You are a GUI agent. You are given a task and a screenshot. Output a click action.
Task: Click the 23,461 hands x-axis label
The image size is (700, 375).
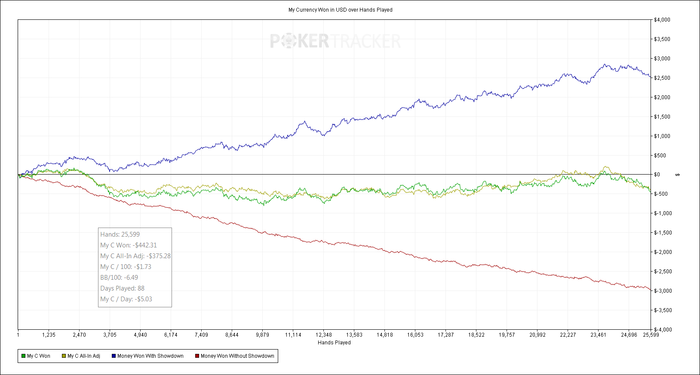tap(599, 335)
